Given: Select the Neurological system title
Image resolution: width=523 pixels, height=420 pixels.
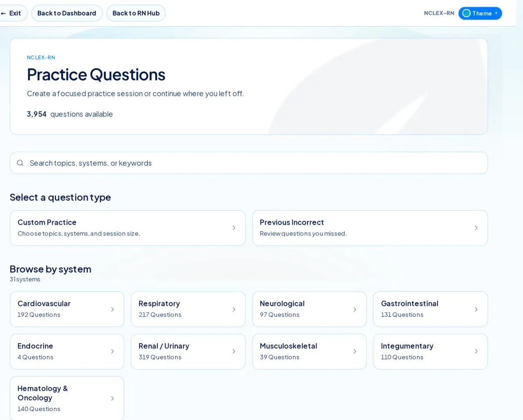Looking at the screenshot, I should 282,303.
